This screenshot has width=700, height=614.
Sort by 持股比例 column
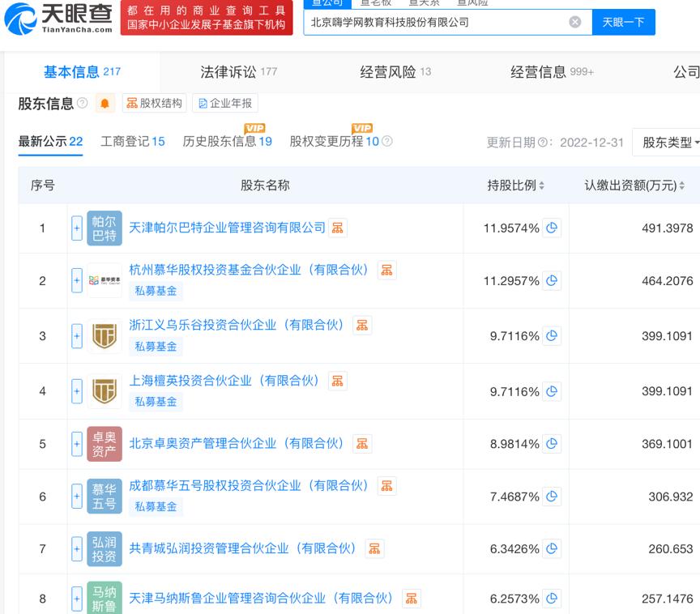516,185
